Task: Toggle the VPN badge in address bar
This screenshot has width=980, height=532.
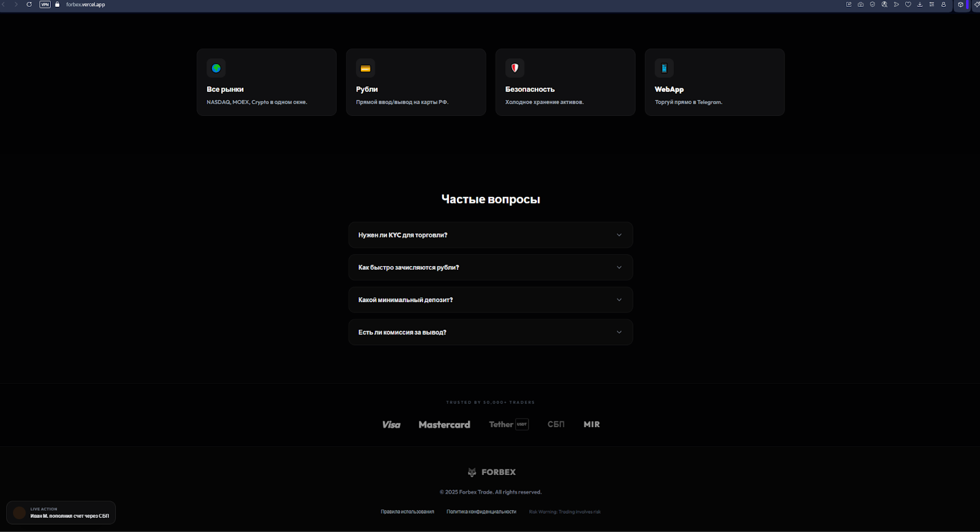Action: 45,4
